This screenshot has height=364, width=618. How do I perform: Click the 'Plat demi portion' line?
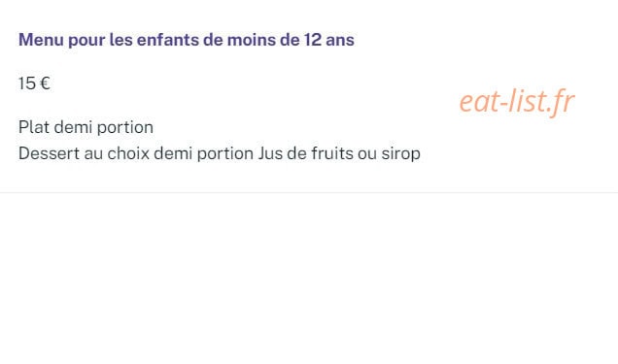point(86,127)
